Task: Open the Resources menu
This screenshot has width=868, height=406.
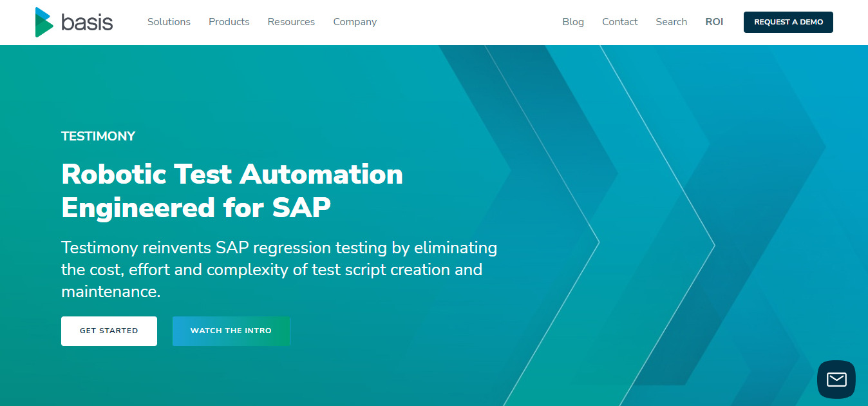Action: (291, 22)
